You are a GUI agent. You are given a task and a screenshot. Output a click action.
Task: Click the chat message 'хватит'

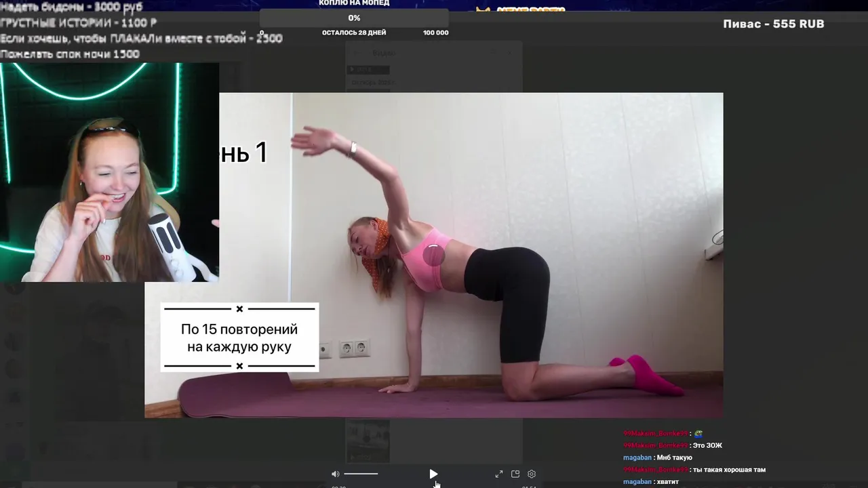(x=668, y=482)
